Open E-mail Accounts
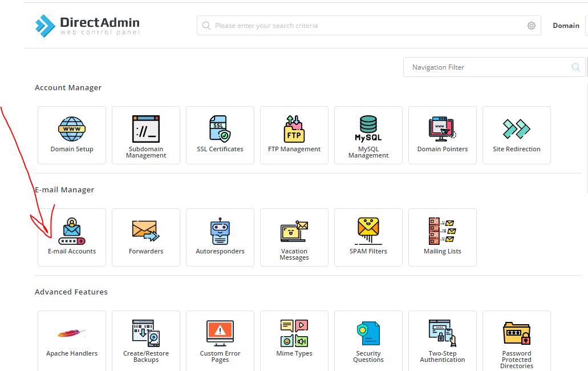Viewport: 588px width, 371px height. 72,232
